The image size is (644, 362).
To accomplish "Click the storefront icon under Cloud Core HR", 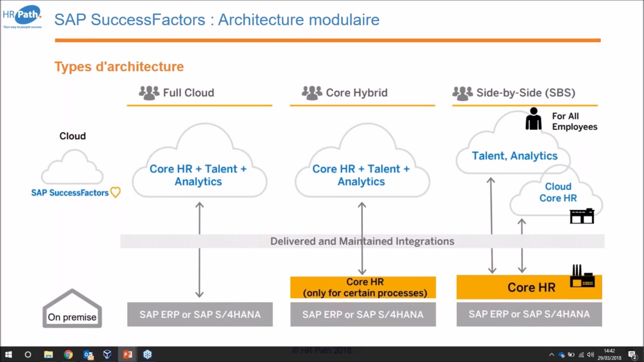I will [x=582, y=216].
